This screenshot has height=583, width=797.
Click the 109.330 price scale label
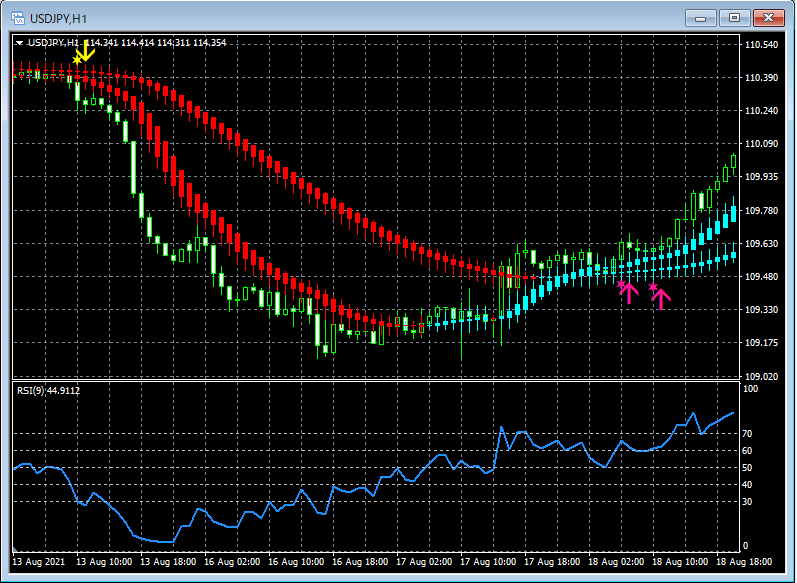(761, 310)
